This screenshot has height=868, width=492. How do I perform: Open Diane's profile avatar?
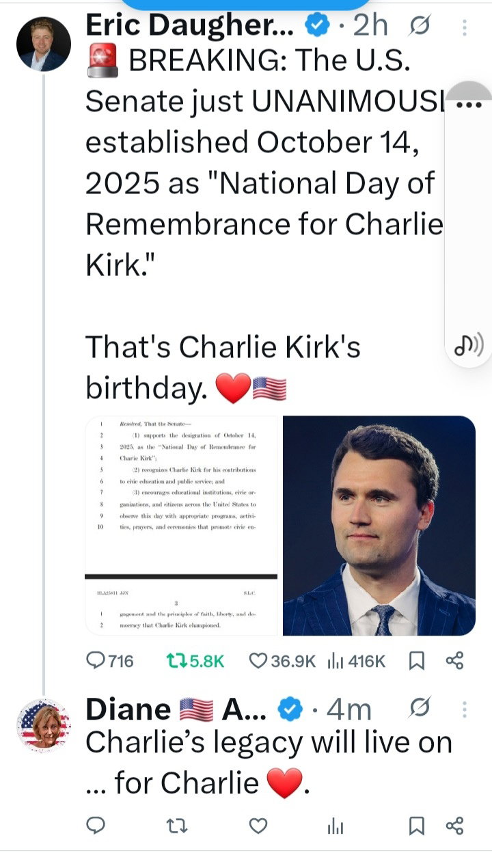(x=43, y=727)
